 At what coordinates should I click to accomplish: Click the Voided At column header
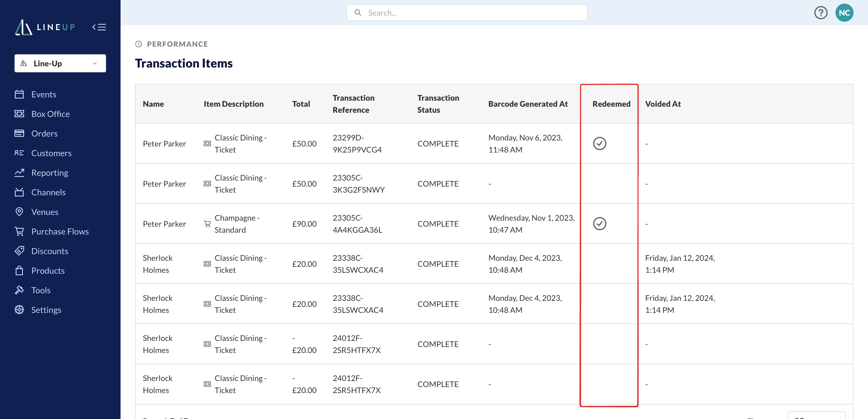pyautogui.click(x=663, y=103)
